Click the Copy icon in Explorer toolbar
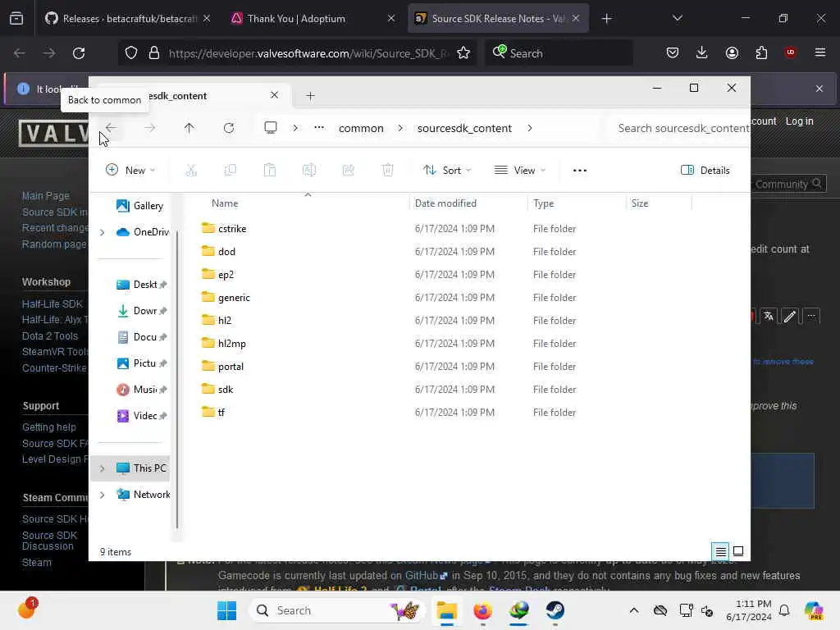This screenshot has width=840, height=630. pyautogui.click(x=231, y=171)
